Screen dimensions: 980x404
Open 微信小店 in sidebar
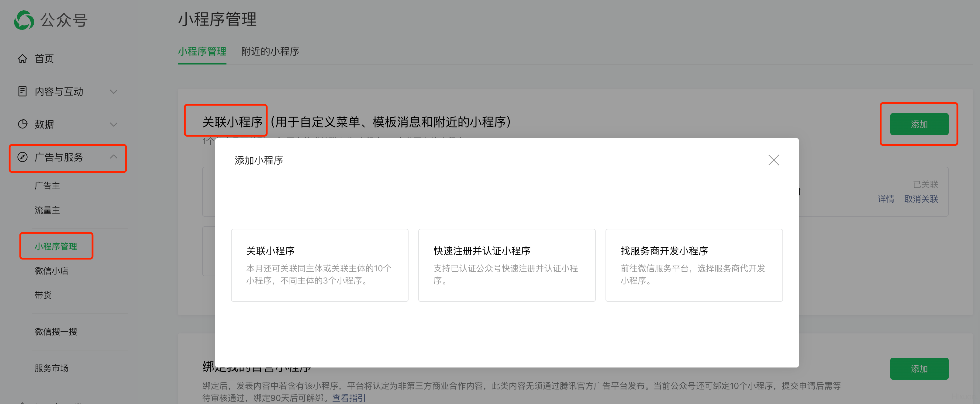pyautogui.click(x=51, y=271)
